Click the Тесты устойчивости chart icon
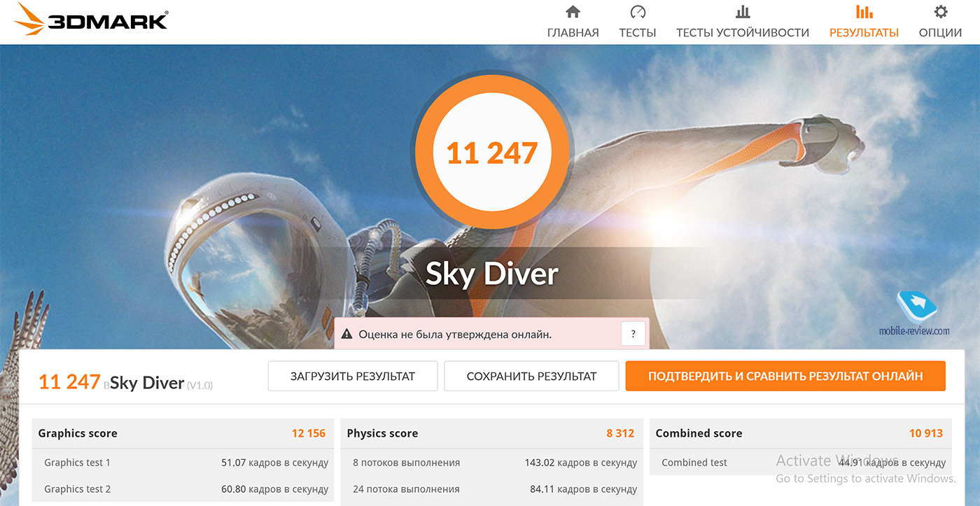The width and height of the screenshot is (980, 506). coord(743,12)
